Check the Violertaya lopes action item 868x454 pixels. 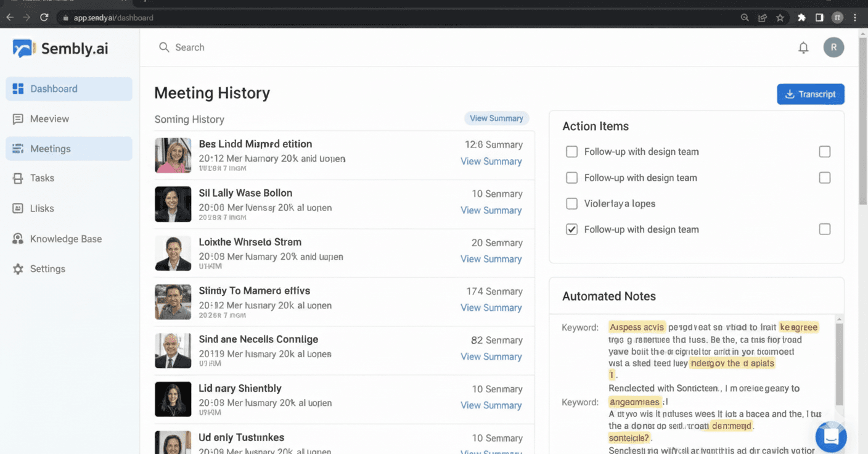point(571,203)
